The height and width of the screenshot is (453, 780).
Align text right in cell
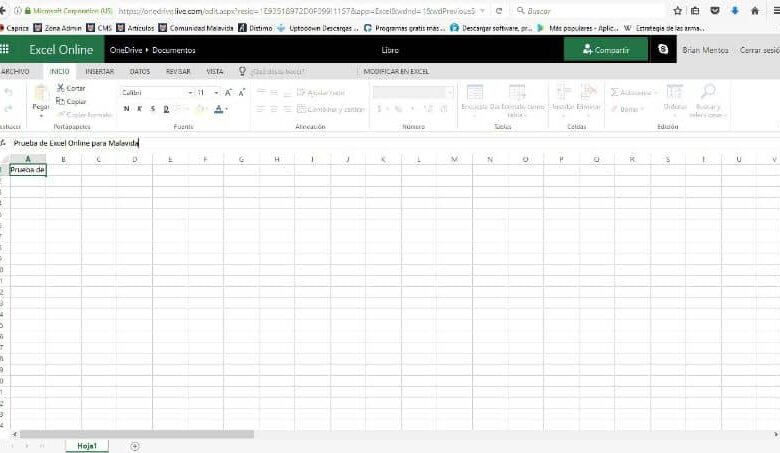tap(288, 109)
